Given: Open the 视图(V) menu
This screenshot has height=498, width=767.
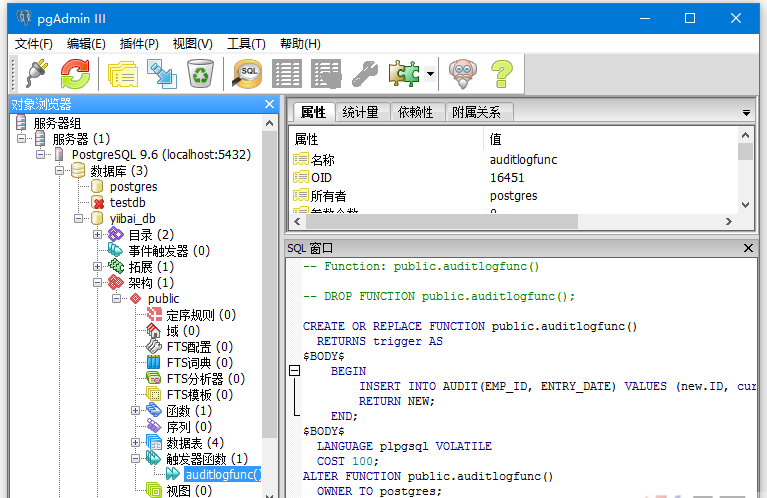Looking at the screenshot, I should pyautogui.click(x=193, y=44).
